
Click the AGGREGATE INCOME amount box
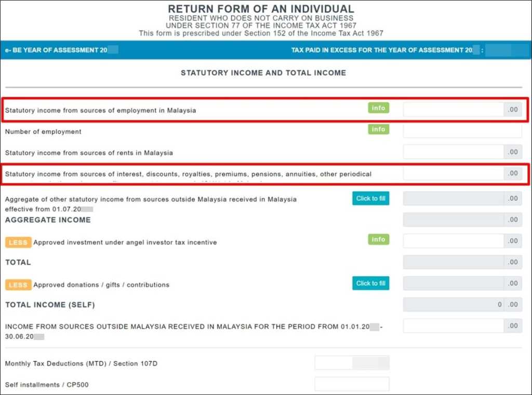tap(453, 220)
